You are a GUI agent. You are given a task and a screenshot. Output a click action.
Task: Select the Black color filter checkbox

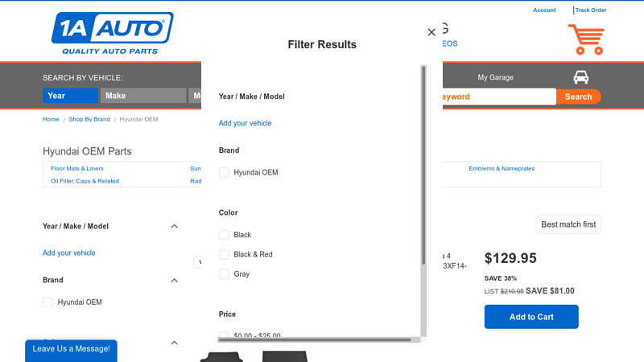pos(224,235)
